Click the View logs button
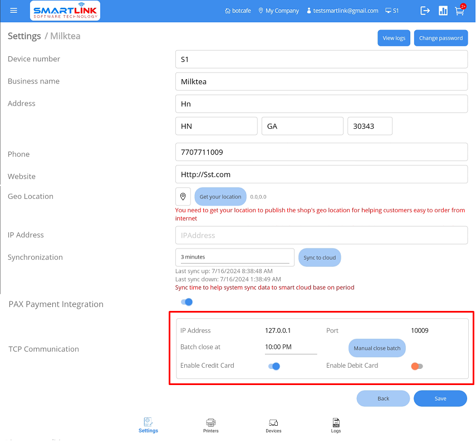 394,38
